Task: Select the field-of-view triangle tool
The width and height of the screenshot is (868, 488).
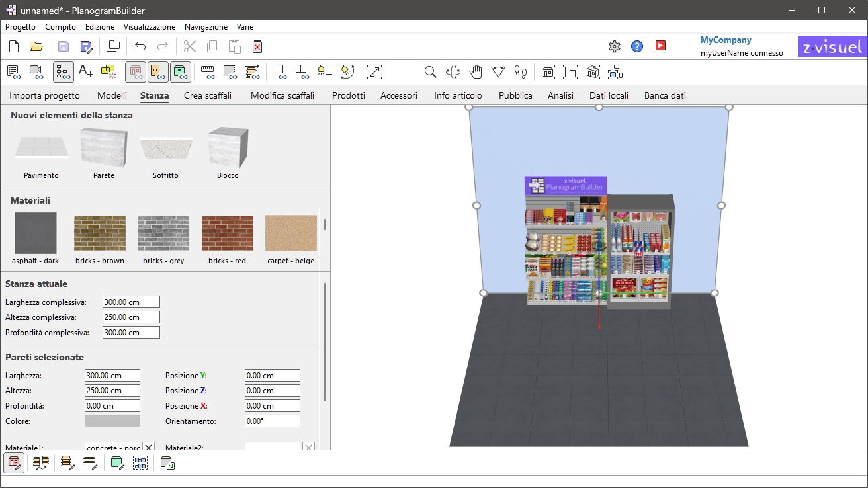Action: click(x=498, y=72)
